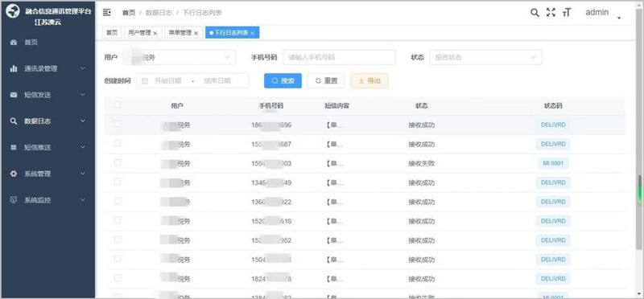The height and width of the screenshot is (299, 644).
Task: Click DELIVRD tag in row ending 696
Action: [x=553, y=125]
